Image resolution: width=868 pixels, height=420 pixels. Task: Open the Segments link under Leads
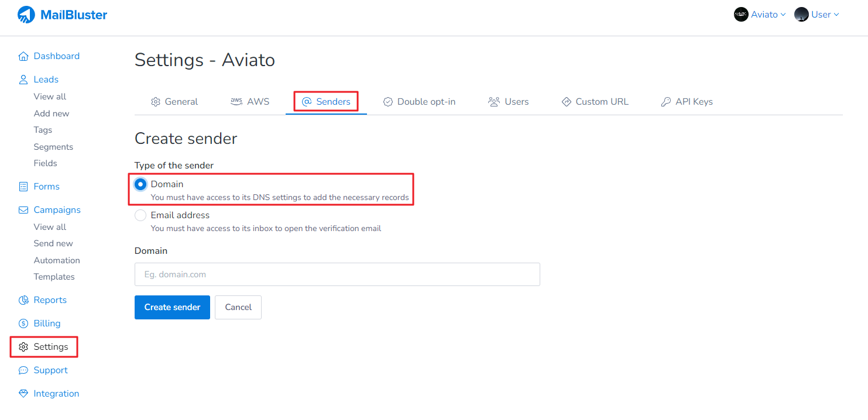(53, 147)
